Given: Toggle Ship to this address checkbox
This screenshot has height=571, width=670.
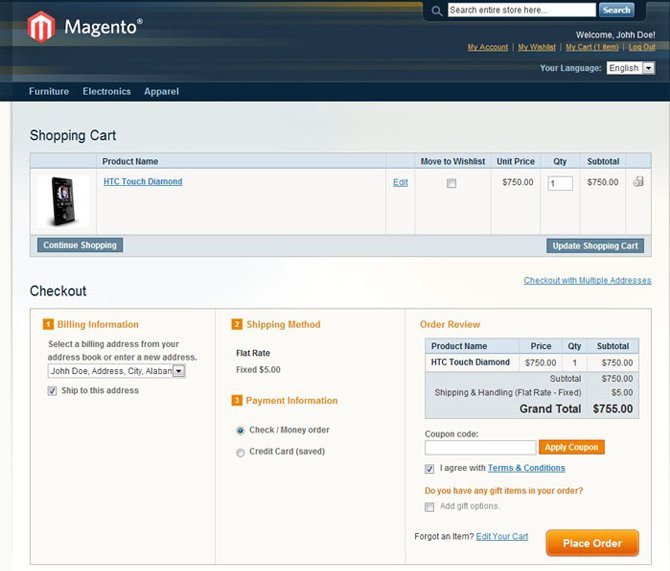Looking at the screenshot, I should click(52, 391).
